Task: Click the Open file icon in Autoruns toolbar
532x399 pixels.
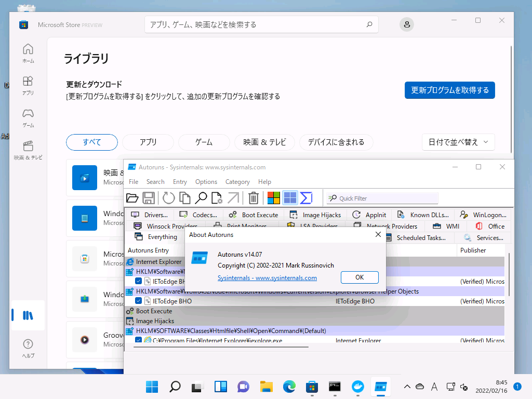Action: [x=132, y=198]
